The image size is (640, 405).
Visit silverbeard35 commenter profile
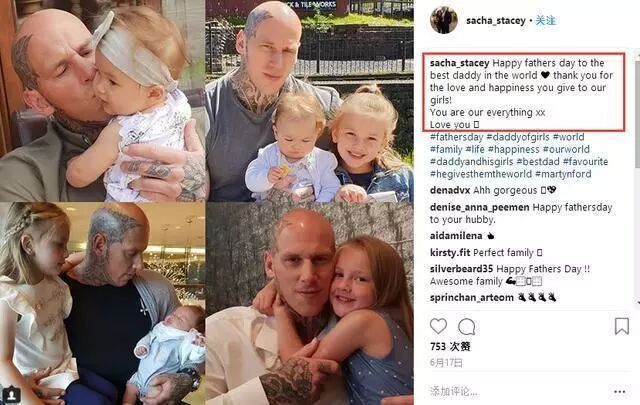[x=461, y=269]
